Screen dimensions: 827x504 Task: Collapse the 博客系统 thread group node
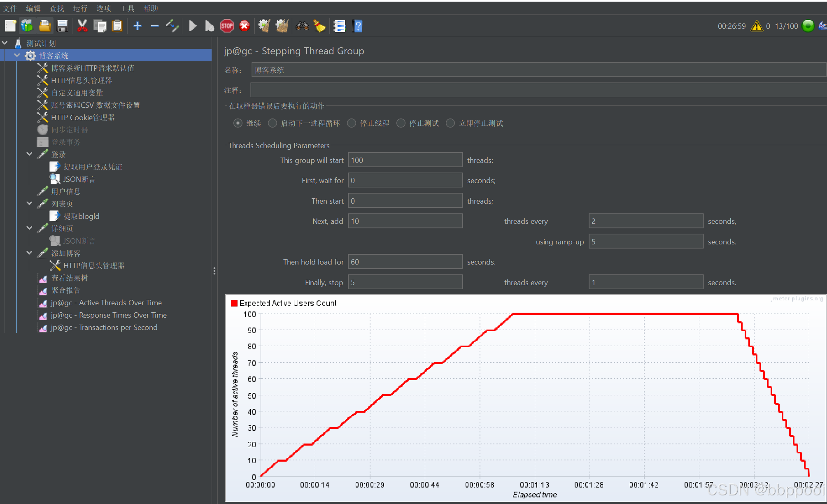click(17, 56)
